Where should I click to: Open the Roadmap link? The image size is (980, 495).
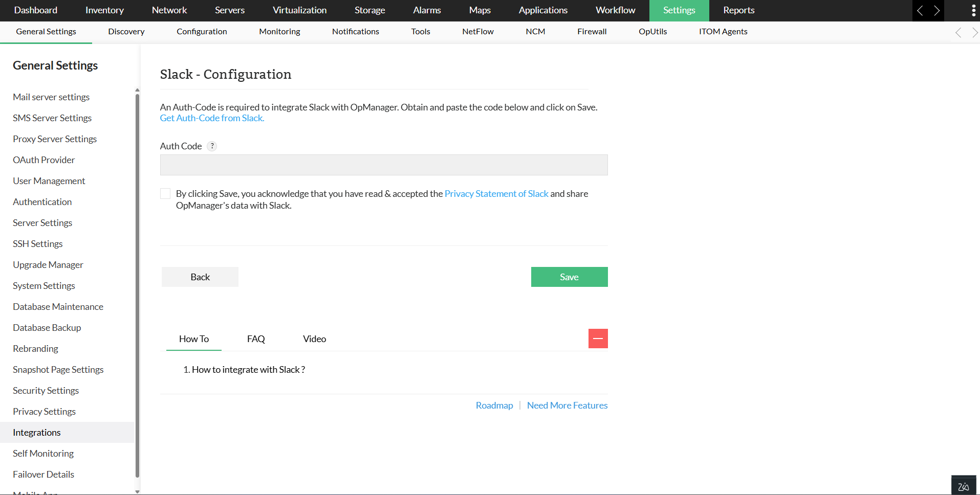click(494, 406)
